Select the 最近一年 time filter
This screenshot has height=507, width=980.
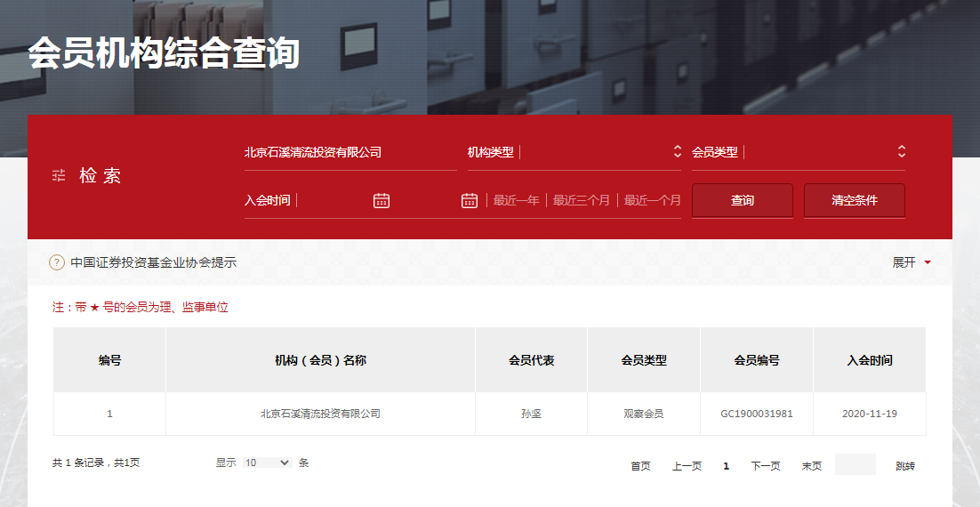[x=517, y=201]
